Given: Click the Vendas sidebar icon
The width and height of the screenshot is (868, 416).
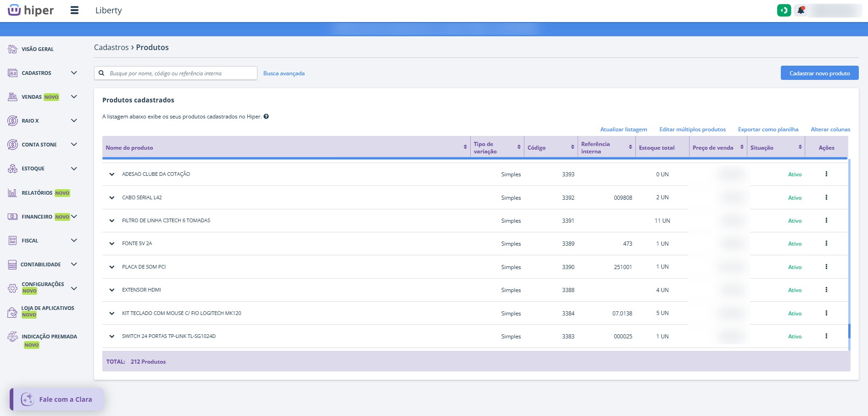Looking at the screenshot, I should pyautogui.click(x=13, y=97).
